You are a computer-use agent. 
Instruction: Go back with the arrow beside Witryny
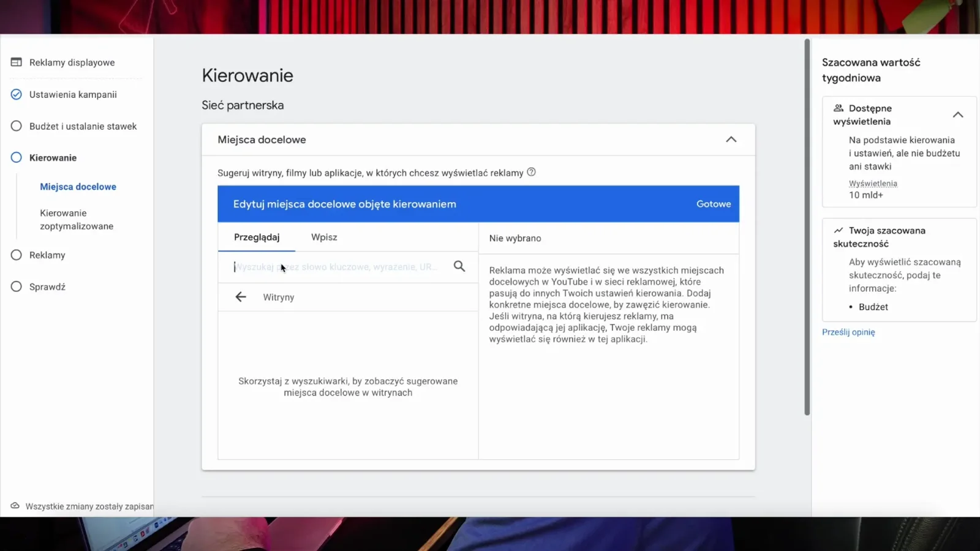(x=241, y=297)
